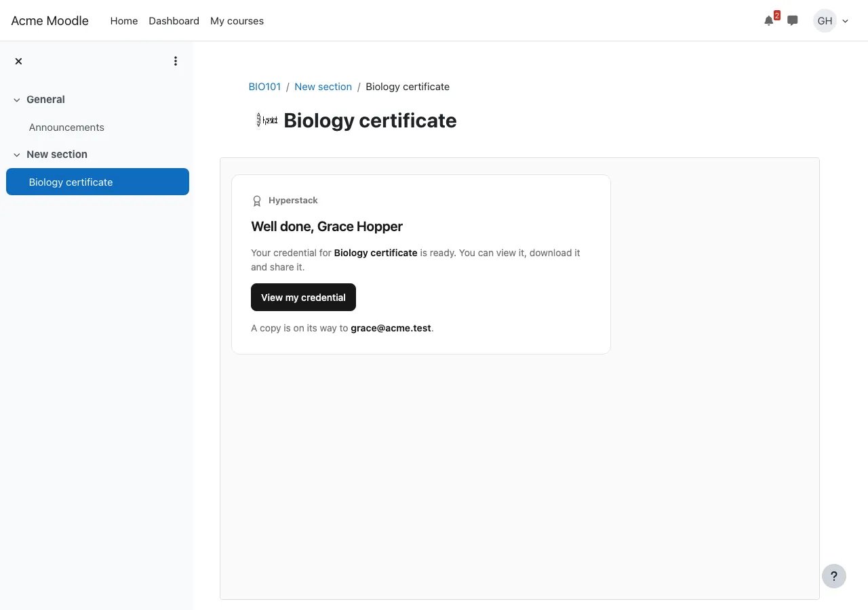Viewport: 868px width, 610px height.
Task: Go to Home in top navigation
Action: point(124,21)
